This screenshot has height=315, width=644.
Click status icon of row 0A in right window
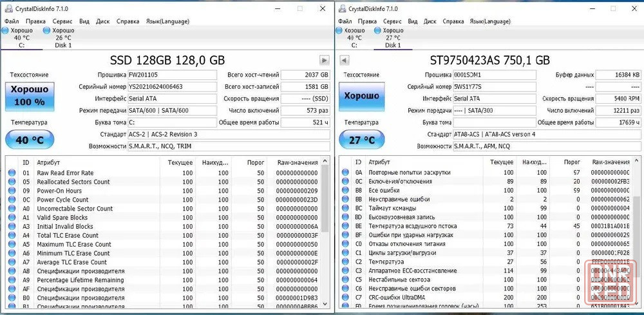345,173
